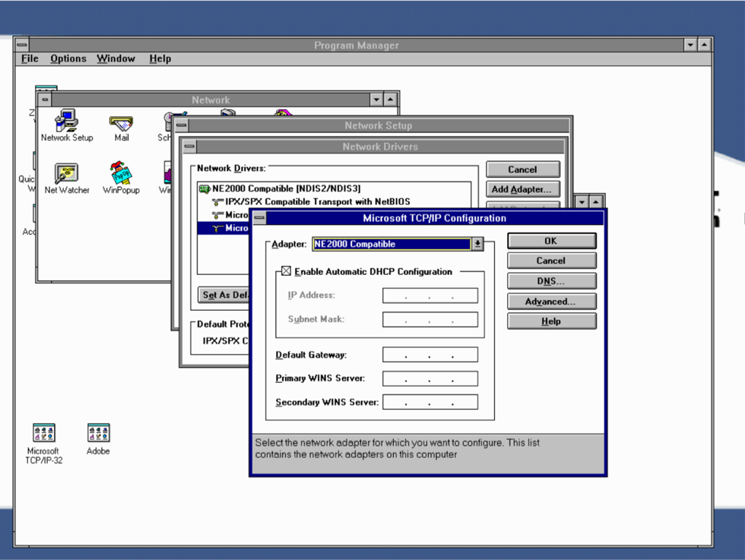The width and height of the screenshot is (745, 560).
Task: Click the Default Gateway field
Action: tap(430, 355)
